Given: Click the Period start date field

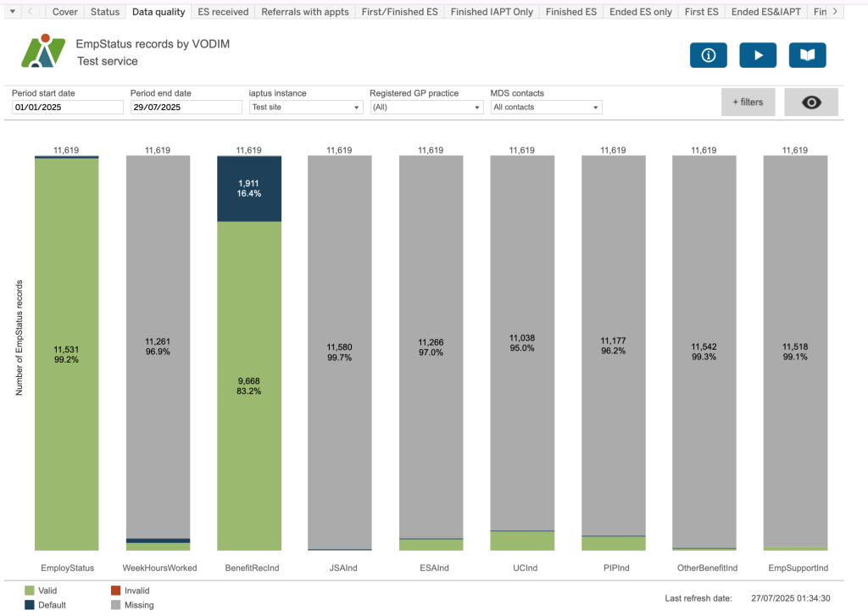Looking at the screenshot, I should tap(68, 108).
